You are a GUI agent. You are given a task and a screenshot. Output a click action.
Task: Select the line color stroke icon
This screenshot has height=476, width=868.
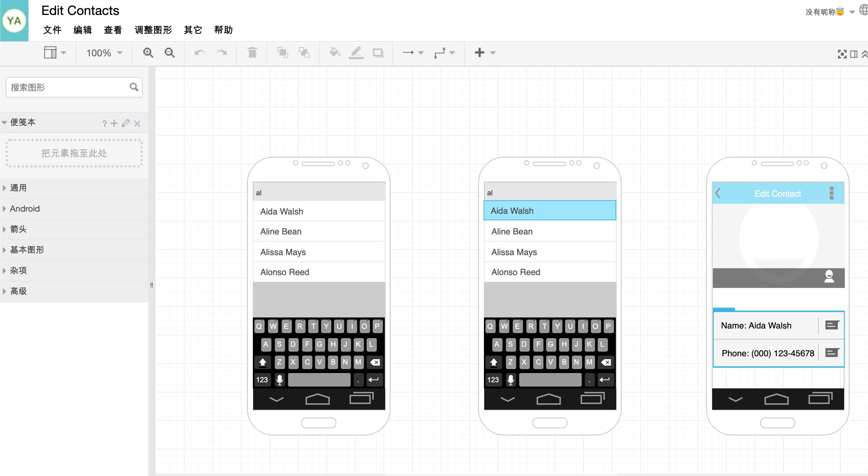(x=357, y=53)
